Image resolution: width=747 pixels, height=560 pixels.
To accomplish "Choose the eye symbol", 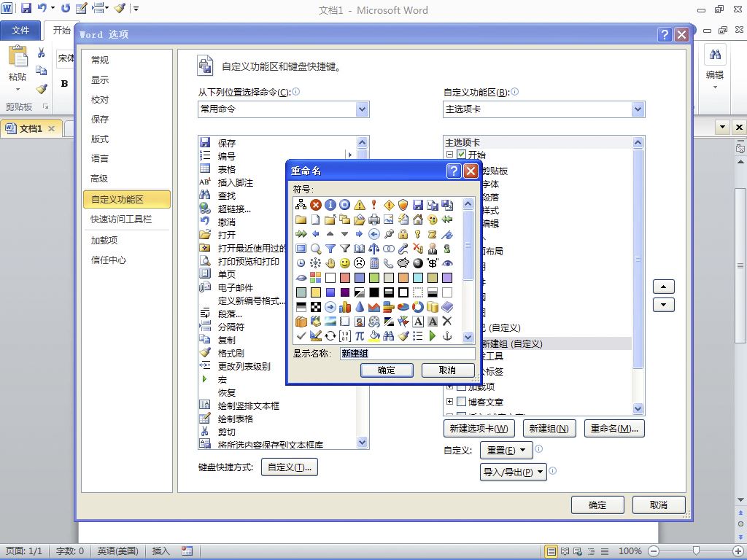I will [x=447, y=263].
